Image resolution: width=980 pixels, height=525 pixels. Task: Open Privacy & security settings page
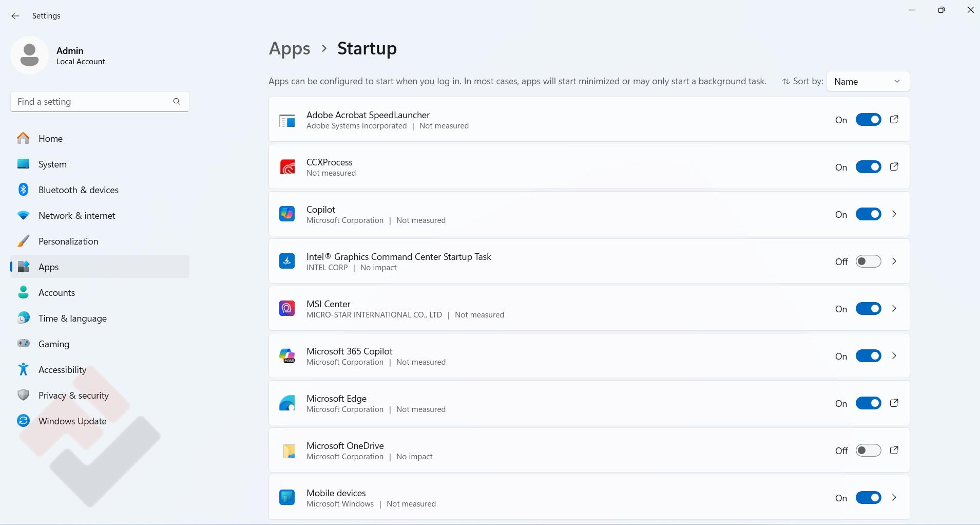pos(73,396)
